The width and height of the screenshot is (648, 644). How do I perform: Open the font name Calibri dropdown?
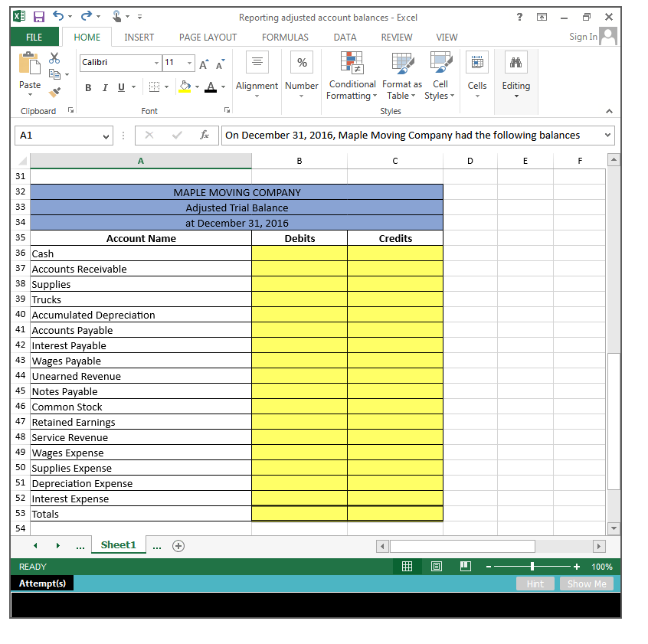[156, 63]
